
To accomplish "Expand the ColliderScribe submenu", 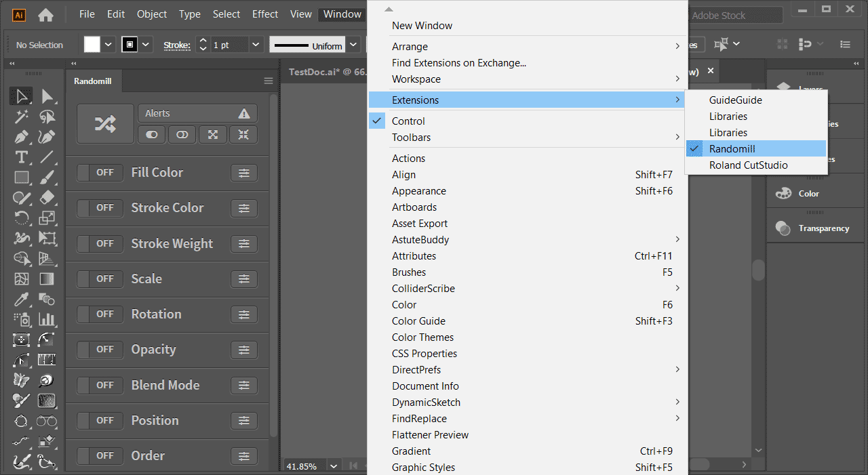I will (x=528, y=289).
